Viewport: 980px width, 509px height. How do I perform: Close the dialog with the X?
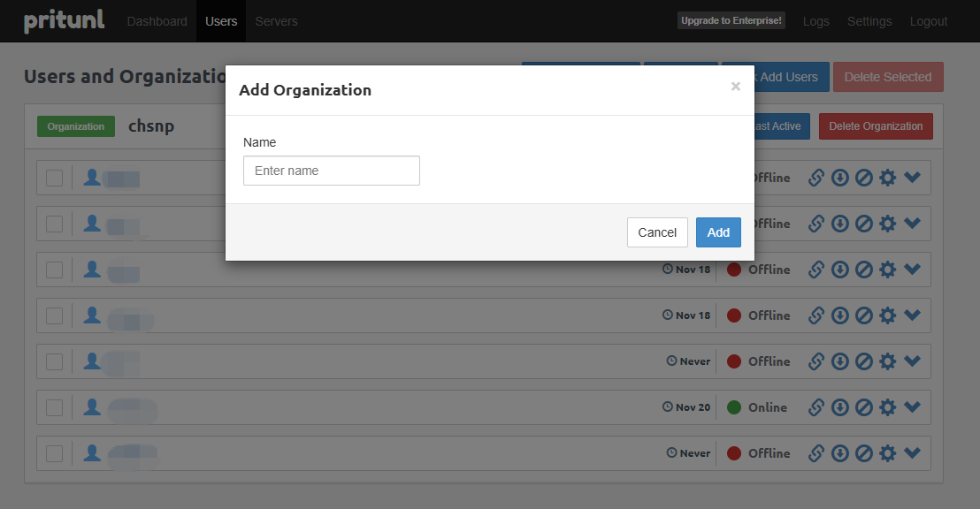735,87
